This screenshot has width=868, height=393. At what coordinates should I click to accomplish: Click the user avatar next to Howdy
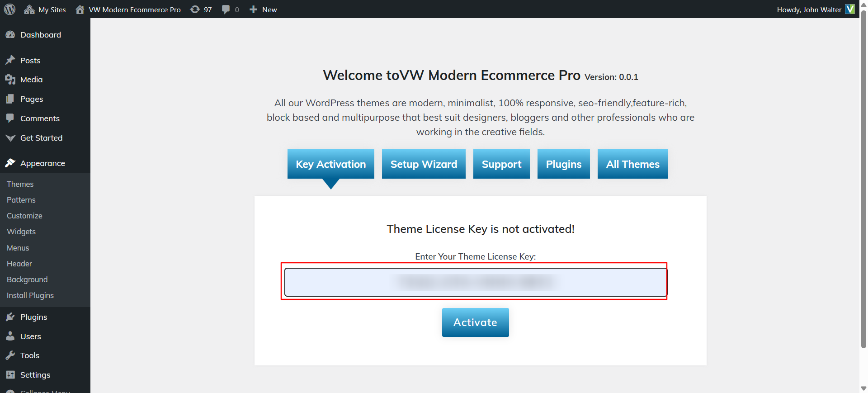850,9
